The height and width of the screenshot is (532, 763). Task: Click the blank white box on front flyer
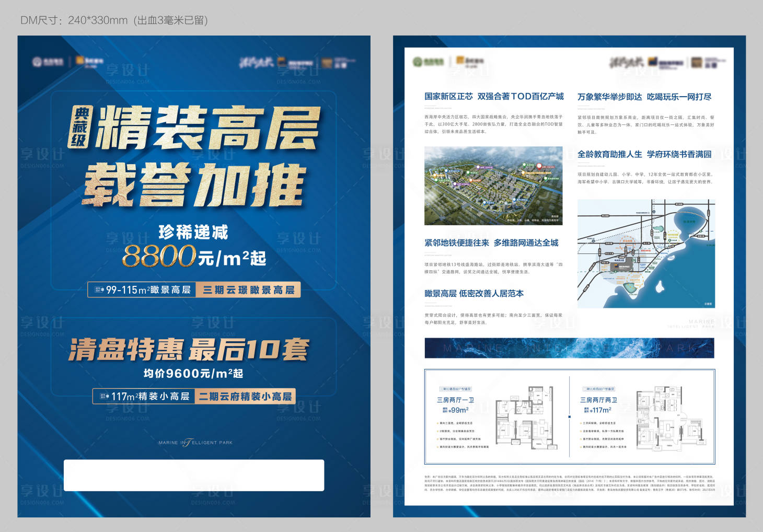click(x=194, y=475)
